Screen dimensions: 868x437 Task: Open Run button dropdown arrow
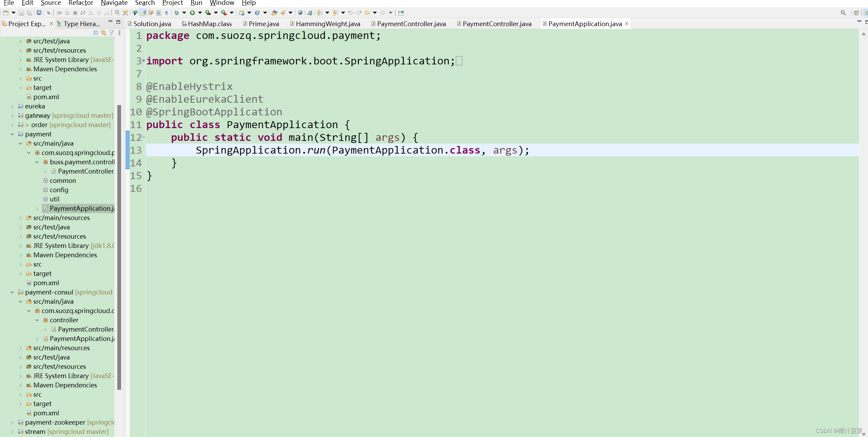(200, 13)
